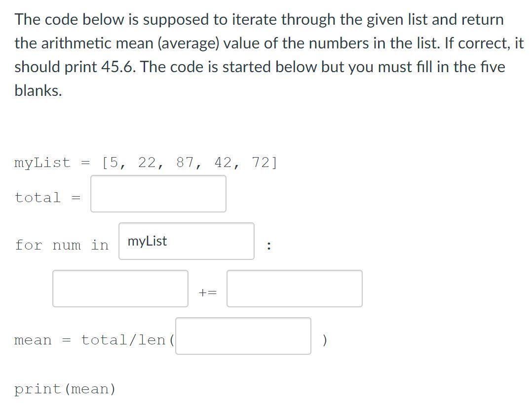Click the blank field left of +=
Image resolution: width=532 pixels, height=418 pixels.
click(120, 289)
